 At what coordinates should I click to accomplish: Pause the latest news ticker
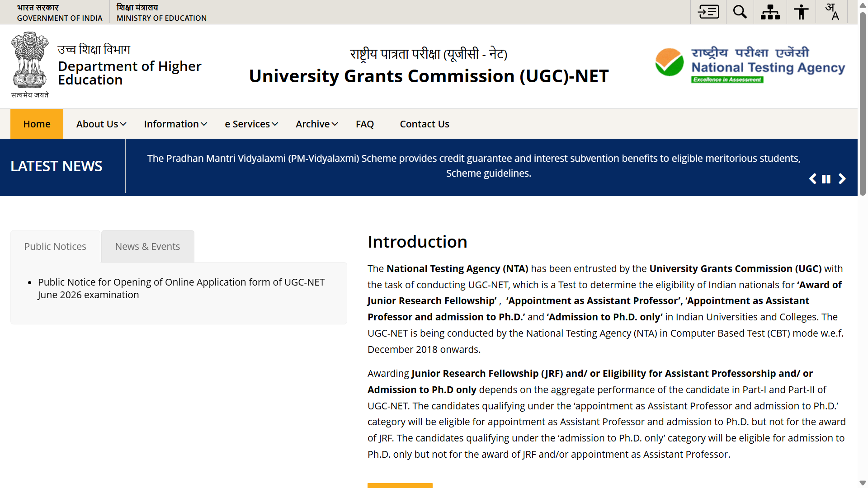(826, 179)
